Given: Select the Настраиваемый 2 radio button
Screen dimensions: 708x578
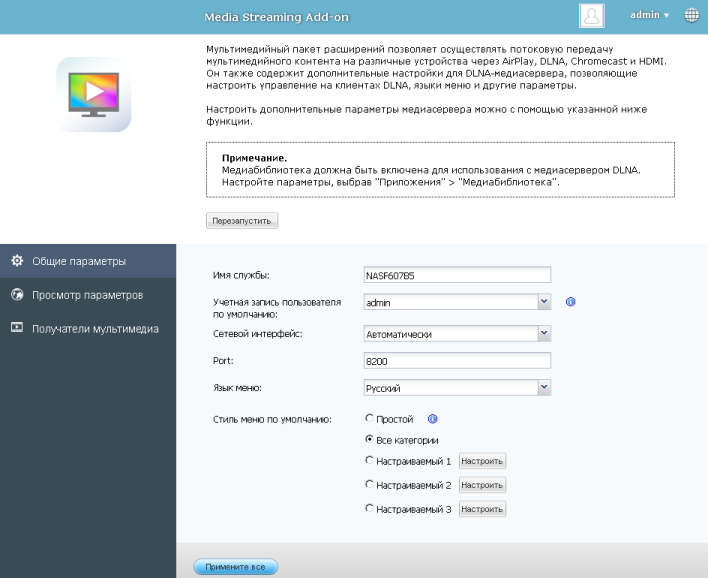Looking at the screenshot, I should [369, 484].
